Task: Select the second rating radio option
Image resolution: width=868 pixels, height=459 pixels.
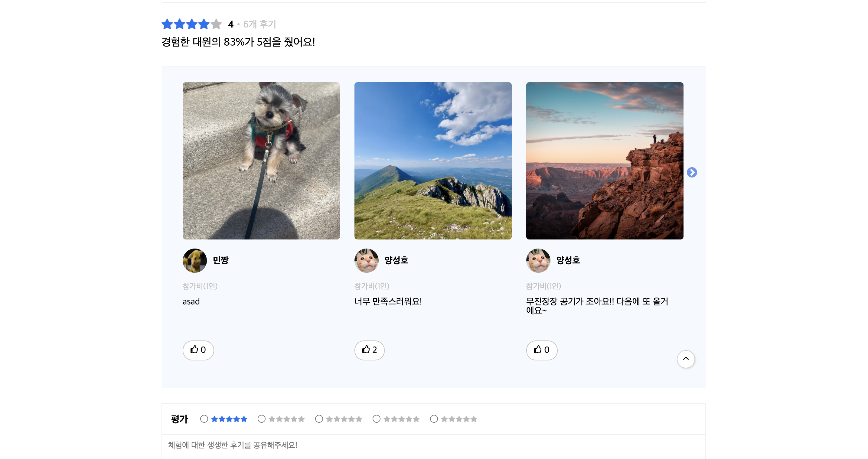Action: click(262, 418)
